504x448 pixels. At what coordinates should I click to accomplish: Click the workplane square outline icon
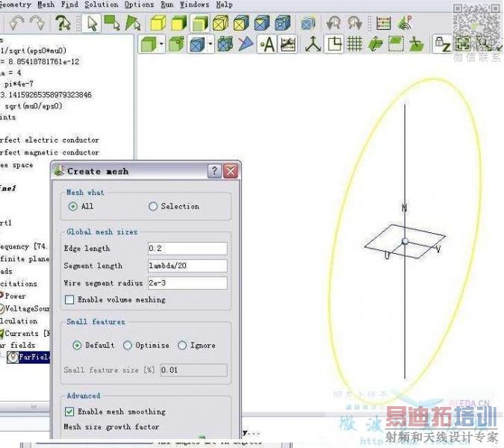click(x=335, y=44)
